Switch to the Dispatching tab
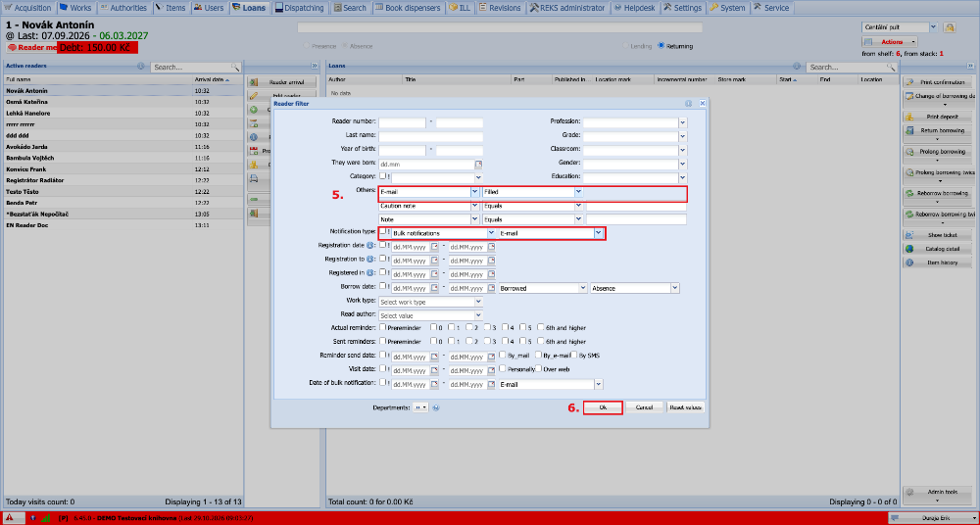The height and width of the screenshot is (525, 980). tap(299, 8)
